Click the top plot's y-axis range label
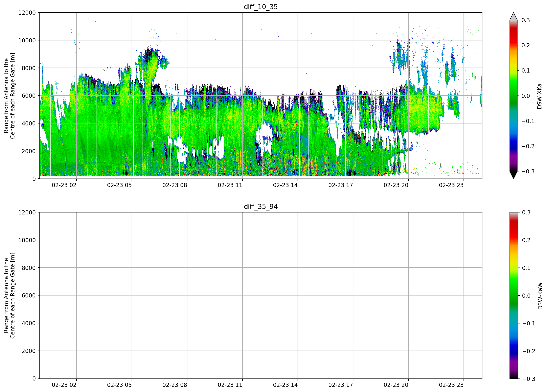The image size is (547, 392). click(9, 96)
